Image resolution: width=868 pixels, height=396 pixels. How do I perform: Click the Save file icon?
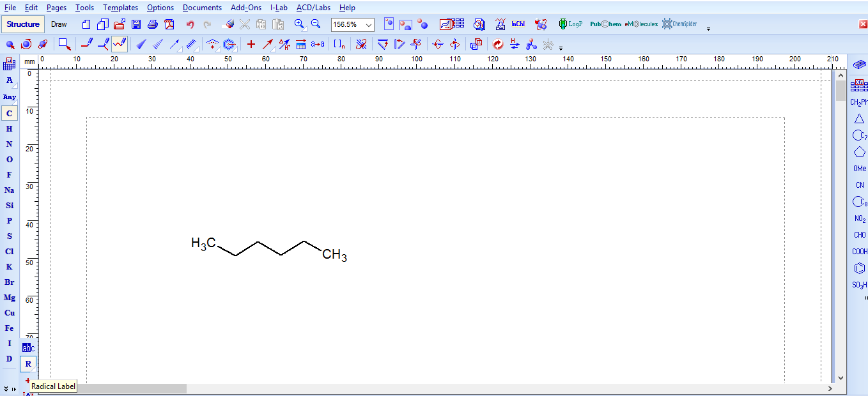coord(136,24)
